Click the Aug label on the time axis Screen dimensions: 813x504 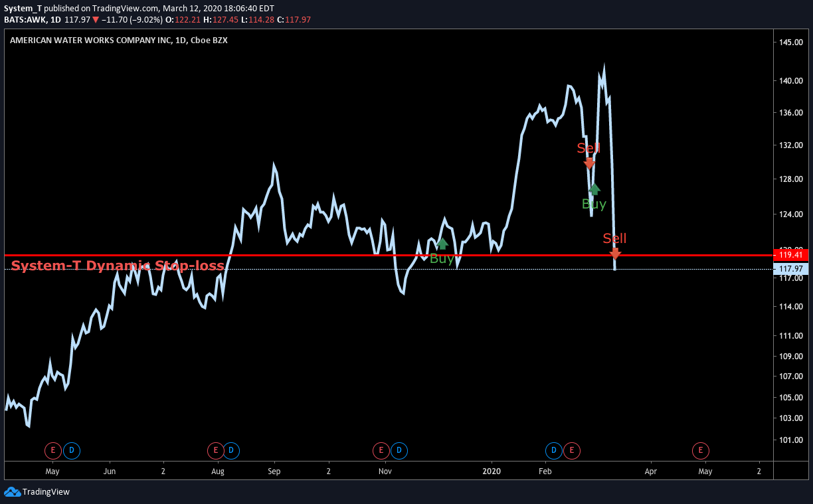[218, 471]
